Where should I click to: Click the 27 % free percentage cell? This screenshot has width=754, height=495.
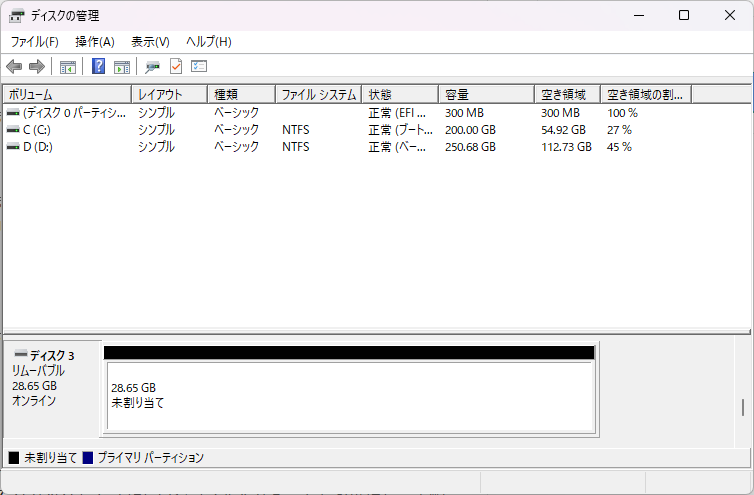pos(619,130)
